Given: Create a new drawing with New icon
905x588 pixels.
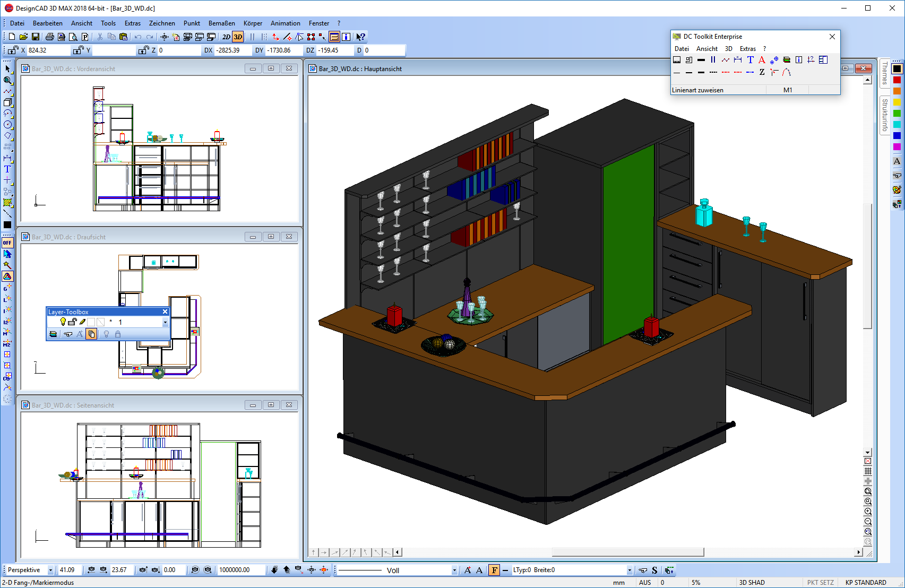Looking at the screenshot, I should click(x=12, y=37).
